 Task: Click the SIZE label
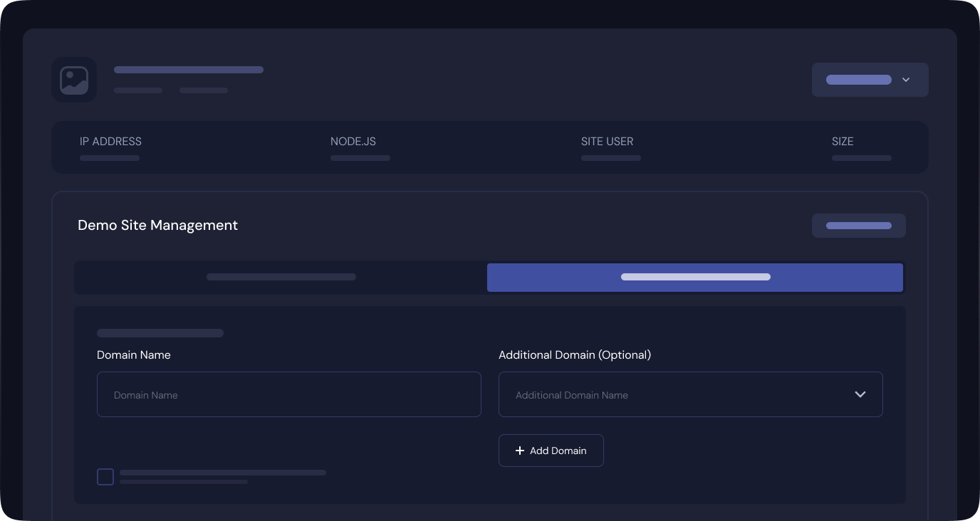[842, 142]
